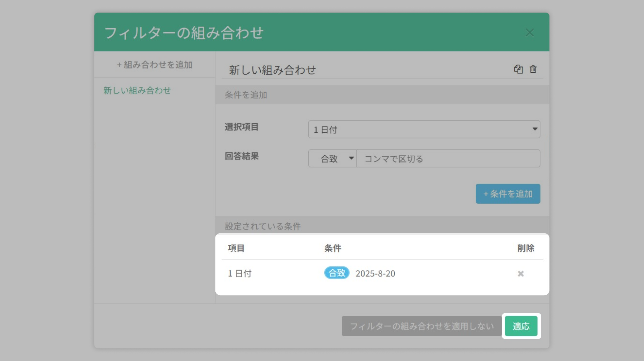644x361 pixels.
Task: Click the 1 日付 item cell in the table
Action: tap(240, 273)
